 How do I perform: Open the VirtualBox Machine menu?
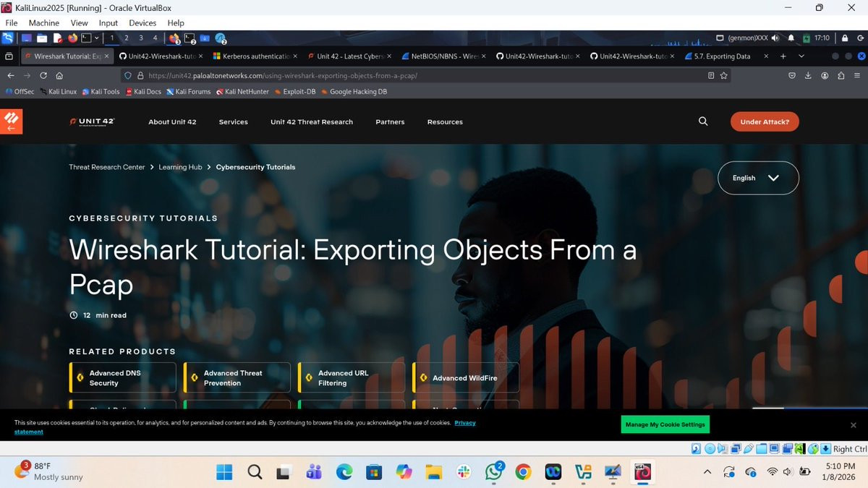click(44, 23)
